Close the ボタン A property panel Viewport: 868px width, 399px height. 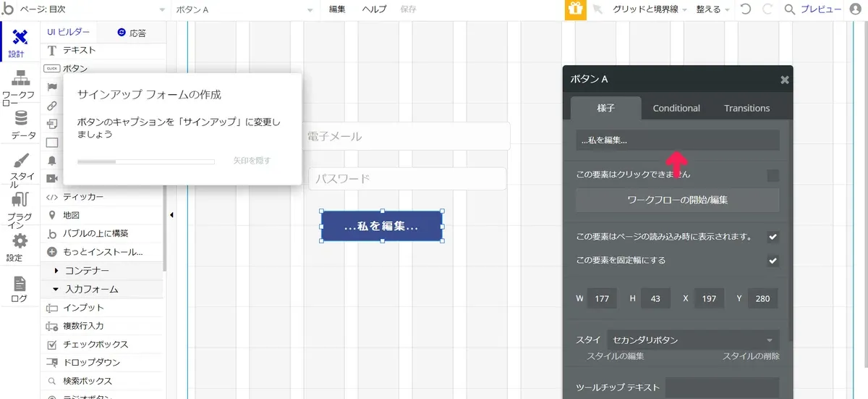pos(784,80)
